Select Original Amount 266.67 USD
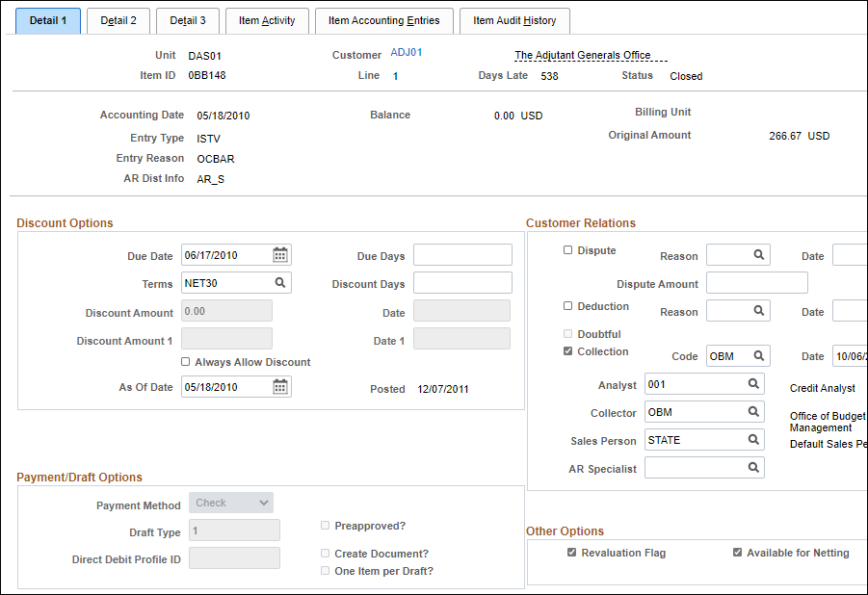The image size is (868, 595). 799,136
